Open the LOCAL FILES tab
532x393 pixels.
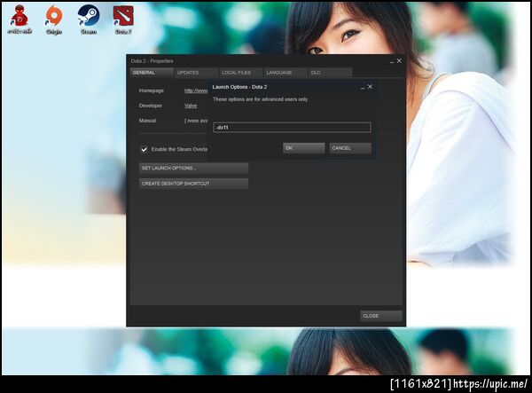[240, 73]
